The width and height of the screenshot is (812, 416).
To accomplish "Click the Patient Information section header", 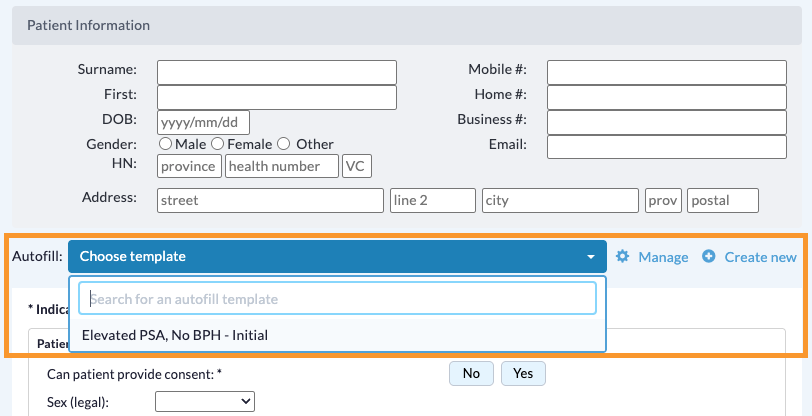I will [407, 25].
